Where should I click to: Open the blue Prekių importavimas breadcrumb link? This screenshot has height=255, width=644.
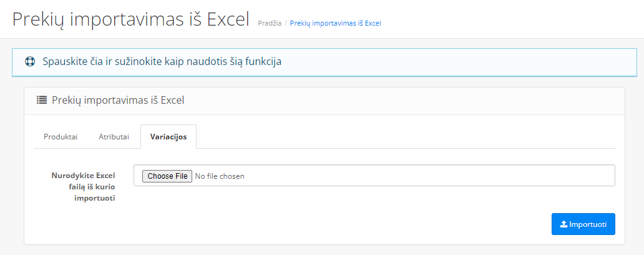tap(336, 24)
